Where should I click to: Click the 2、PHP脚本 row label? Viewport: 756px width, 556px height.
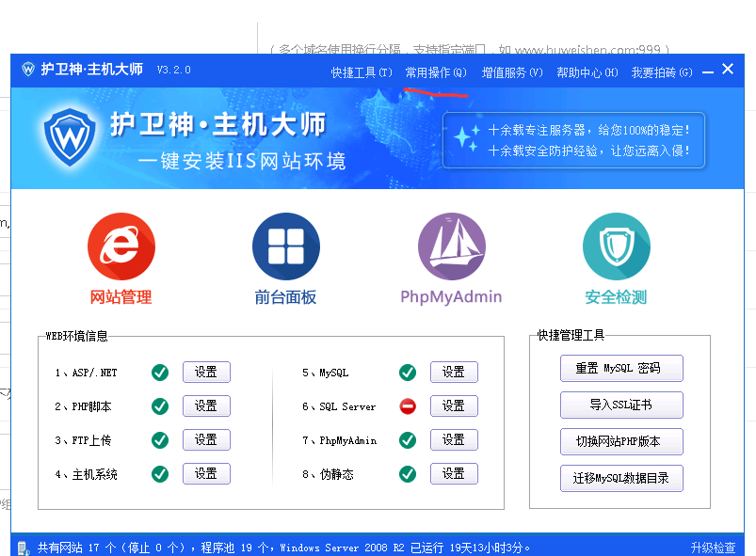[x=83, y=406]
